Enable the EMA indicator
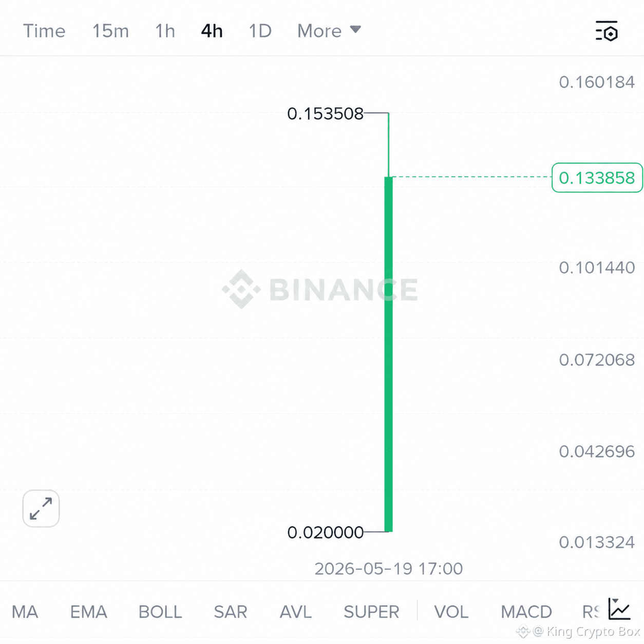The width and height of the screenshot is (644, 644). [x=88, y=612]
